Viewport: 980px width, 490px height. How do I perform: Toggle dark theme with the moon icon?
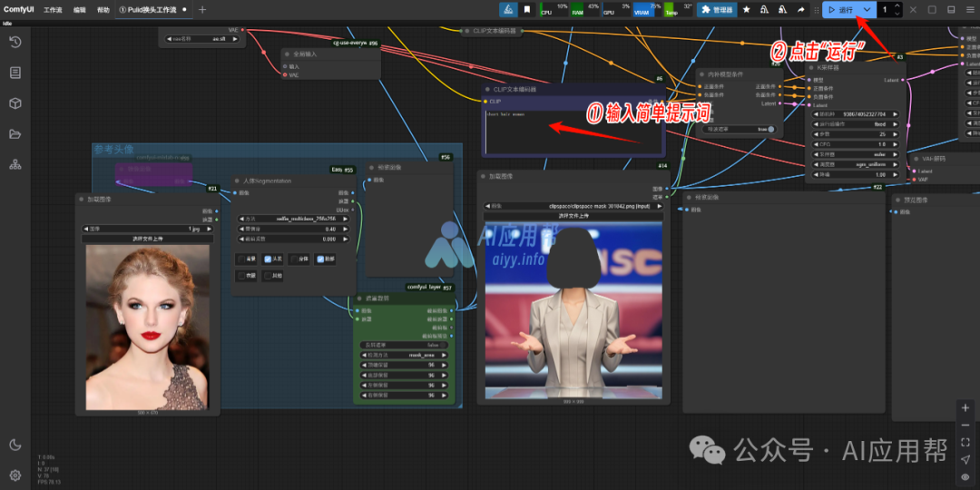[x=15, y=445]
